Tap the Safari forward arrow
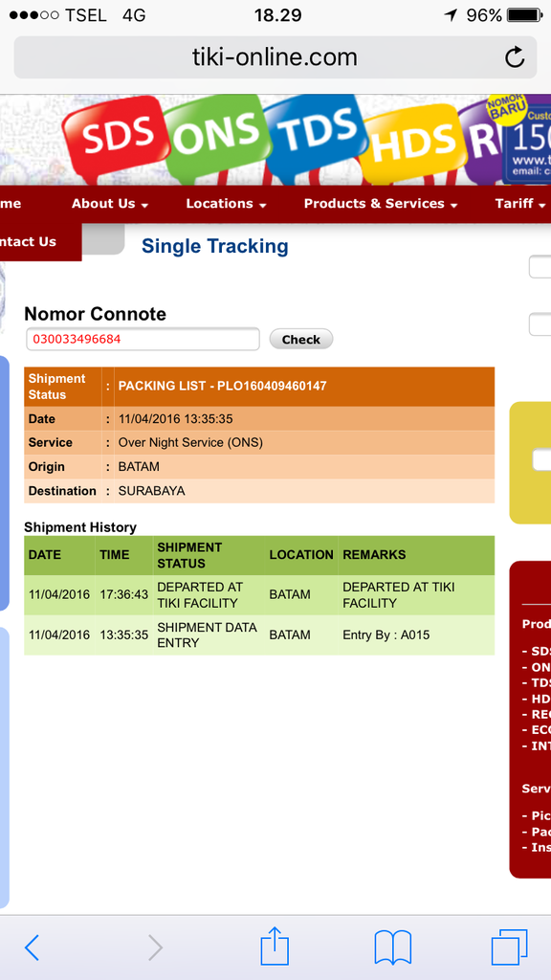The image size is (551, 980). pos(154,947)
